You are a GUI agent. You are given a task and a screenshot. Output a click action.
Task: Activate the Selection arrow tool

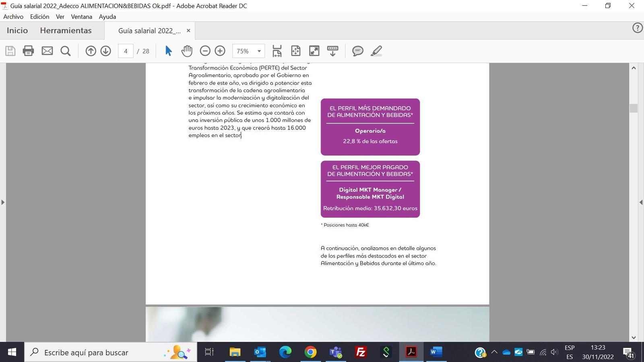[x=168, y=51]
